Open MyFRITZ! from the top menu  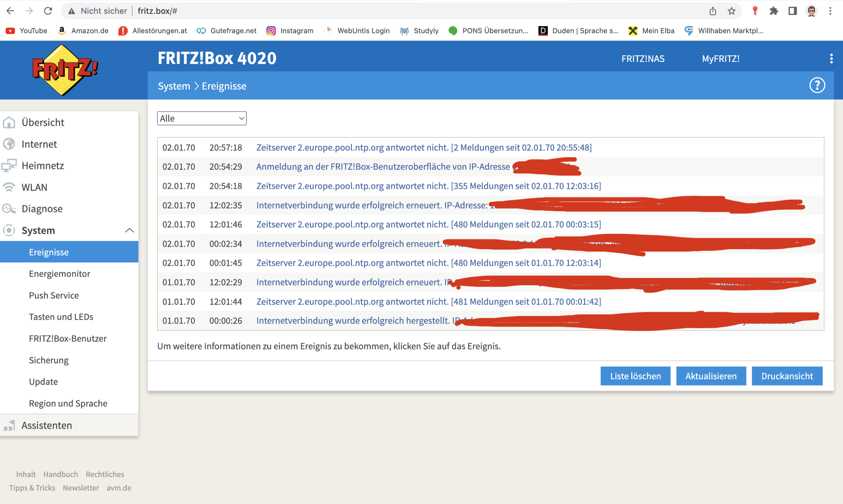720,58
